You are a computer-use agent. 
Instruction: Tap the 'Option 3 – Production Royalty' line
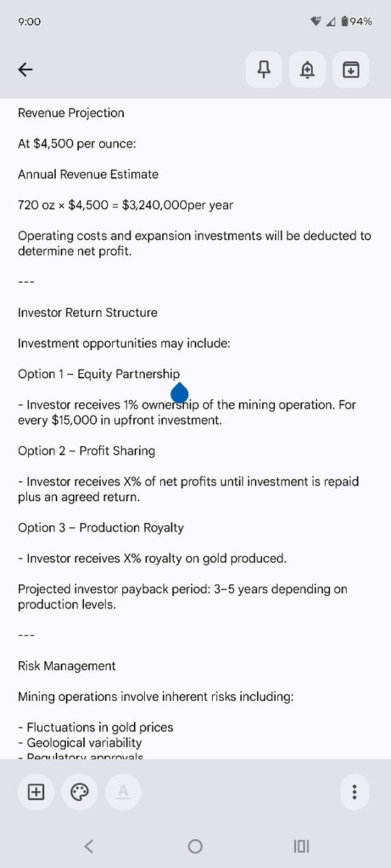pos(101,527)
